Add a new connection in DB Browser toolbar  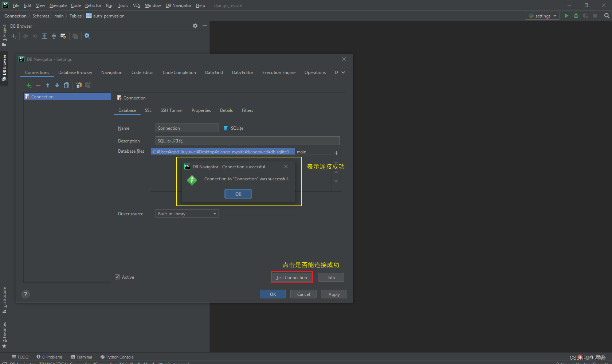click(x=14, y=36)
